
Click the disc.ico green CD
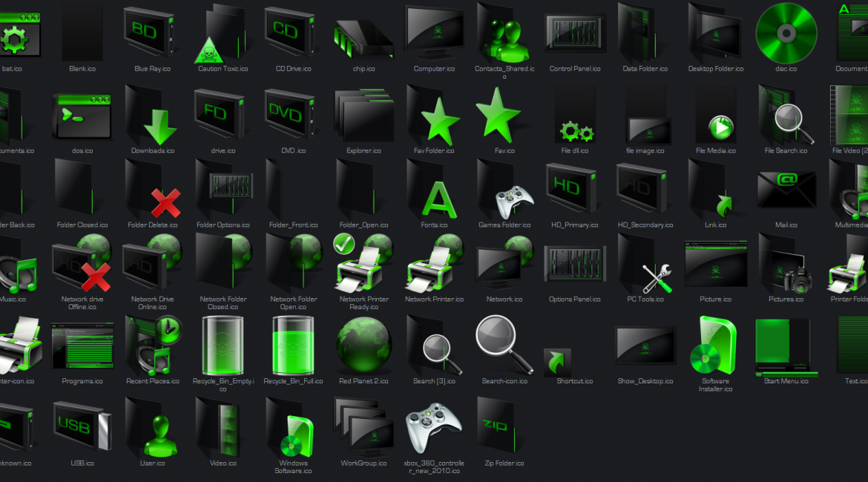click(786, 33)
